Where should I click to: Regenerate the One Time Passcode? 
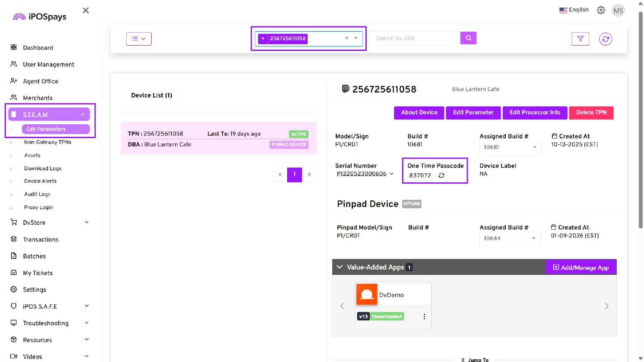click(441, 176)
